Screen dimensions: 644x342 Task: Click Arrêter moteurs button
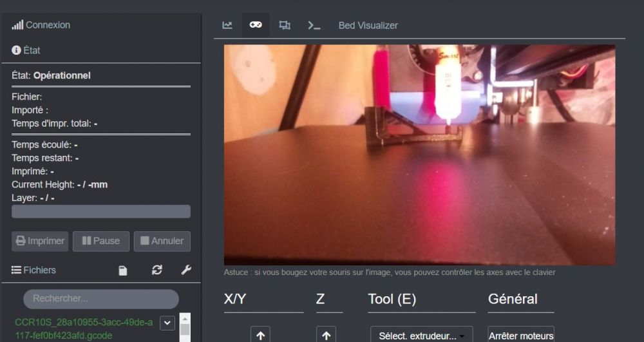tap(521, 335)
